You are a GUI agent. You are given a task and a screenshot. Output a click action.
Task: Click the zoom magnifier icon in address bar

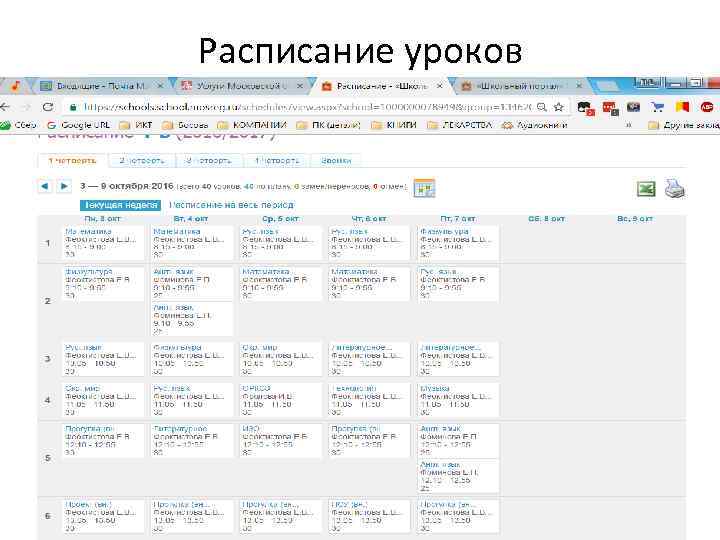click(542, 107)
